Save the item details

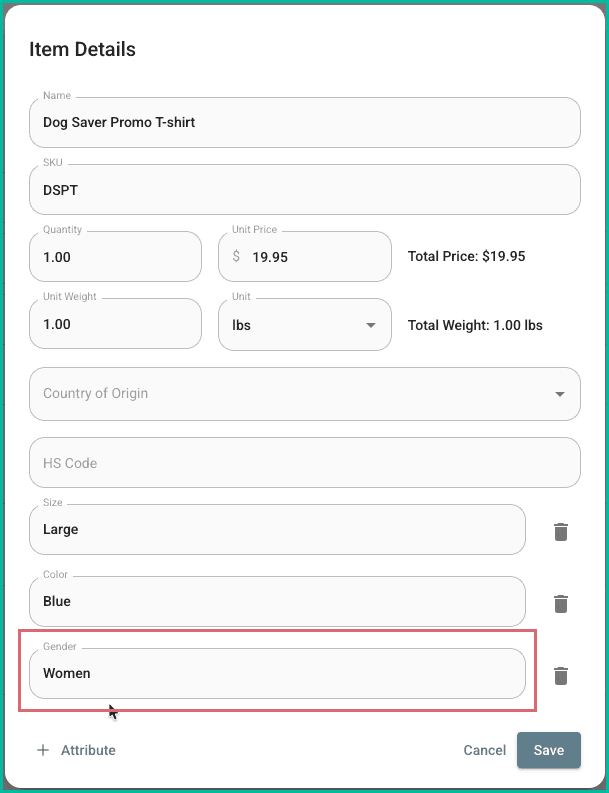point(548,750)
